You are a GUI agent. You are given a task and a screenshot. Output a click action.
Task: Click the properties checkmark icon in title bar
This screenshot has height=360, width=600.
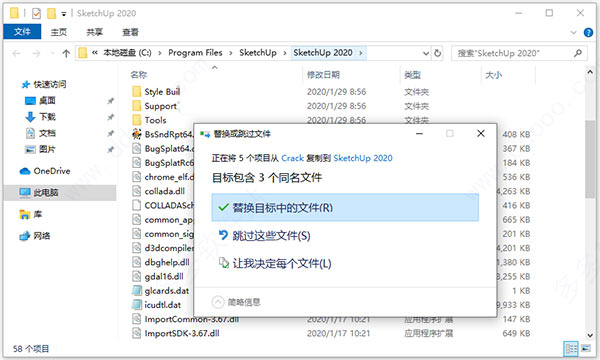tap(36, 13)
